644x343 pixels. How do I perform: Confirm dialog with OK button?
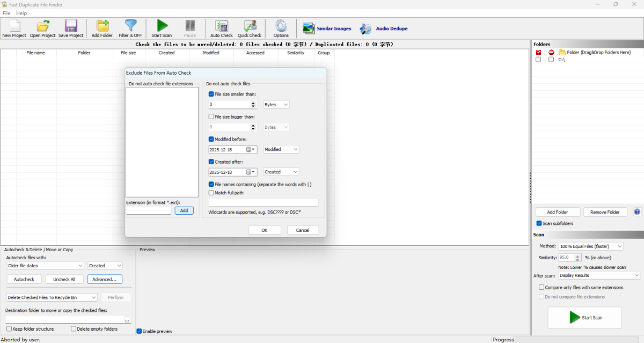[x=264, y=230]
